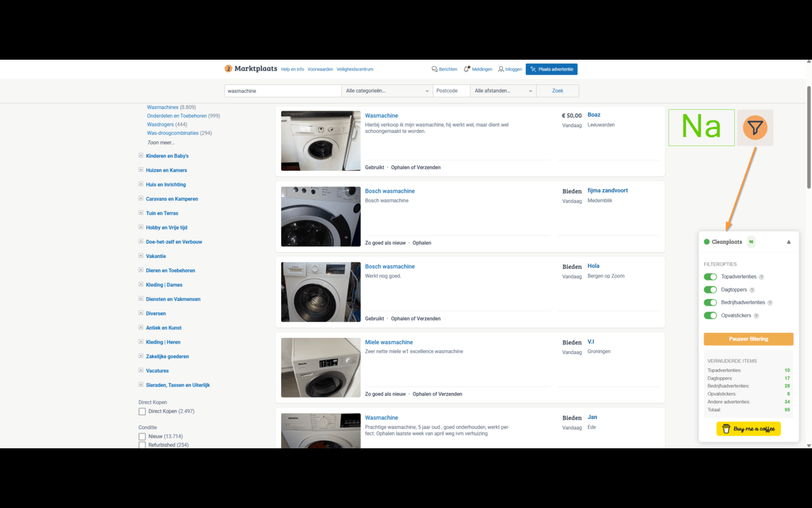This screenshot has height=508, width=812.
Task: Disable the Dagtoppers filter toggle
Action: [710, 290]
